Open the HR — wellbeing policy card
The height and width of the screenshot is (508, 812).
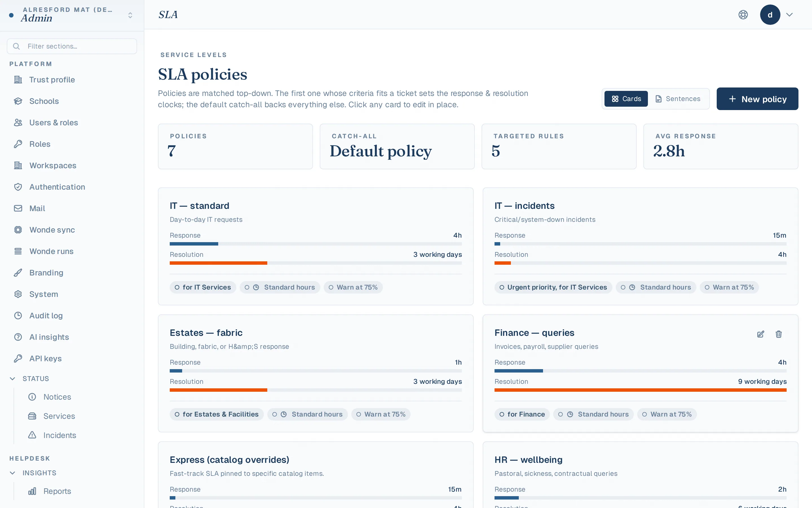tap(640, 475)
